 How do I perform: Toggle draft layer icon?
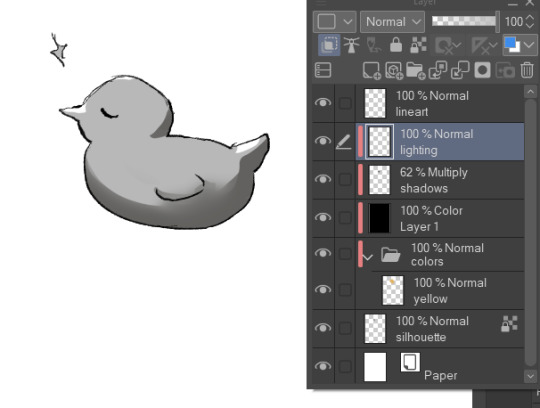click(374, 45)
